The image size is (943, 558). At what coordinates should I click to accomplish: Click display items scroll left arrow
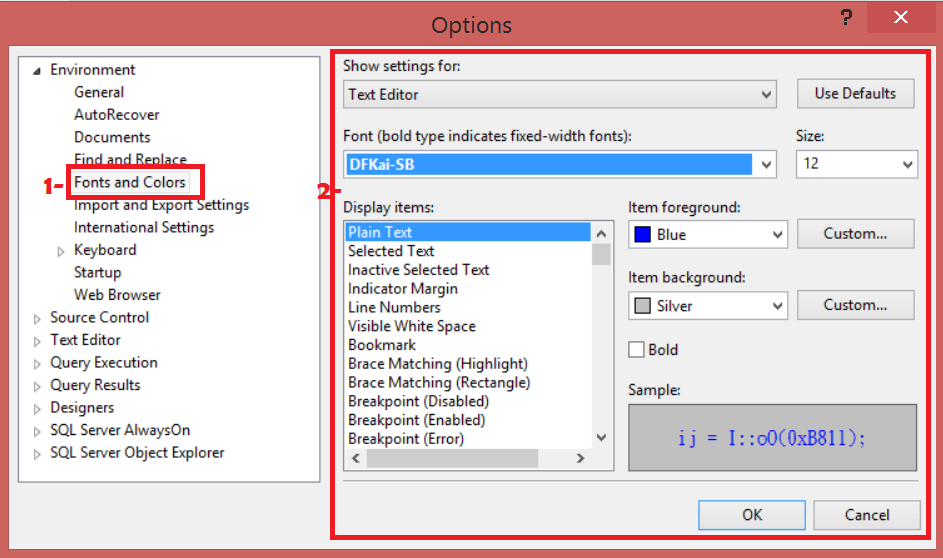point(356,458)
